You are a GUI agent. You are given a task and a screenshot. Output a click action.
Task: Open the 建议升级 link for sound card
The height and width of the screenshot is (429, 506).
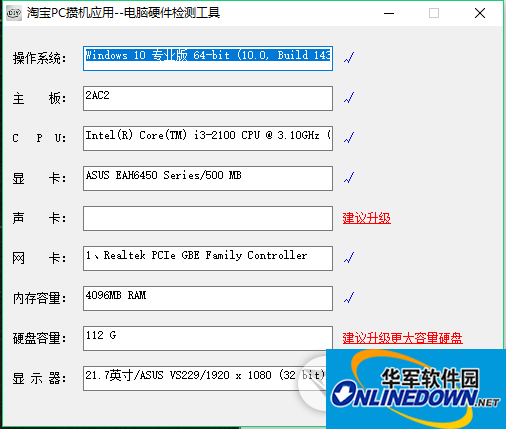367,218
